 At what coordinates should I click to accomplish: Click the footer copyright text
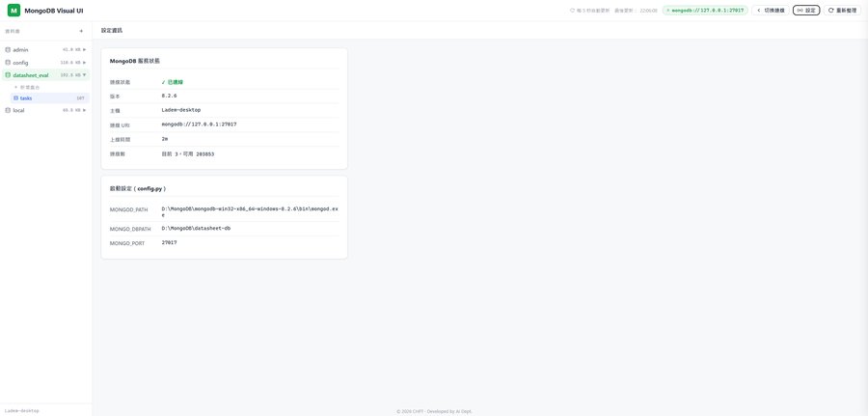pos(434,411)
